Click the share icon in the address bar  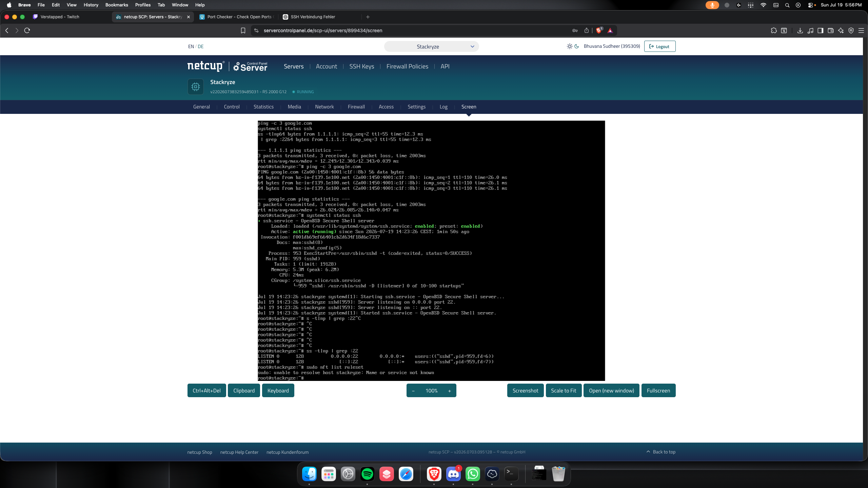tap(587, 30)
